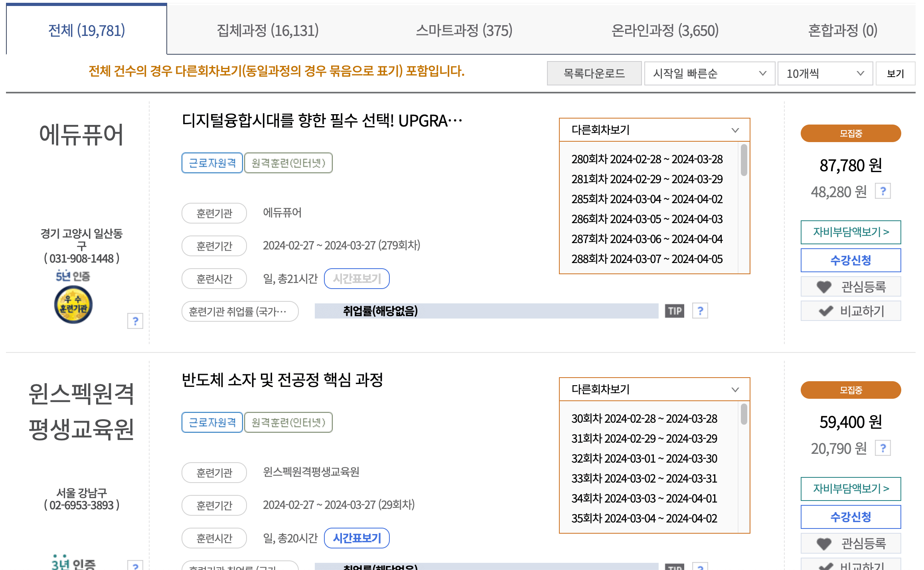Screen dimensions: 924x570
Task: Select 34회차 2024-03-03 session
Action: point(644,499)
